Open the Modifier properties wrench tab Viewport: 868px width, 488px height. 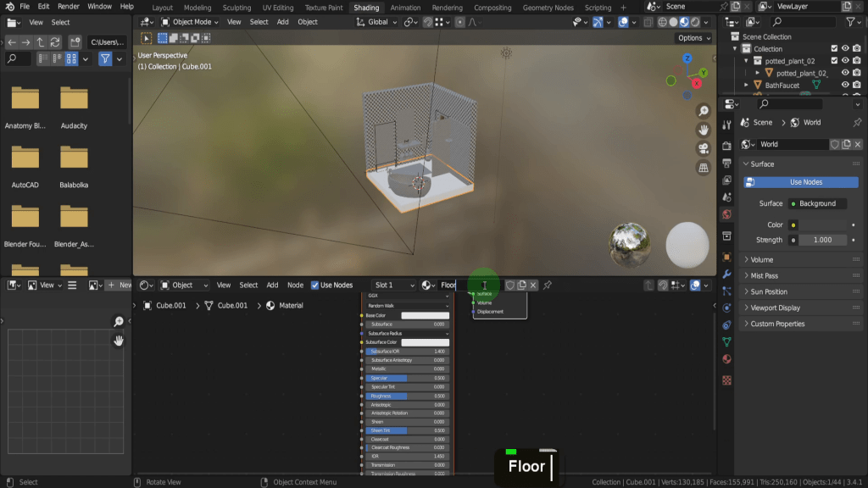coord(726,274)
